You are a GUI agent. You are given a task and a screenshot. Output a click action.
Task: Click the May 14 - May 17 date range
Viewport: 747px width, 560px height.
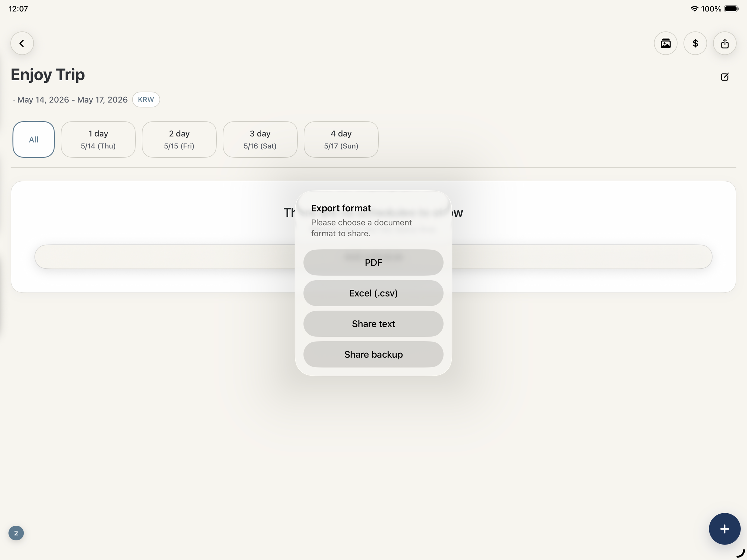point(72,100)
